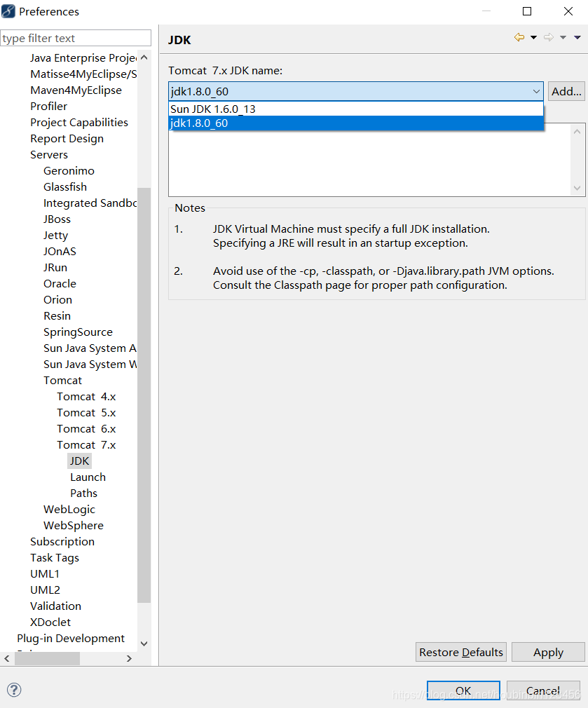The image size is (588, 708).
Task: Select Sun Java System A entry
Action: (89, 348)
